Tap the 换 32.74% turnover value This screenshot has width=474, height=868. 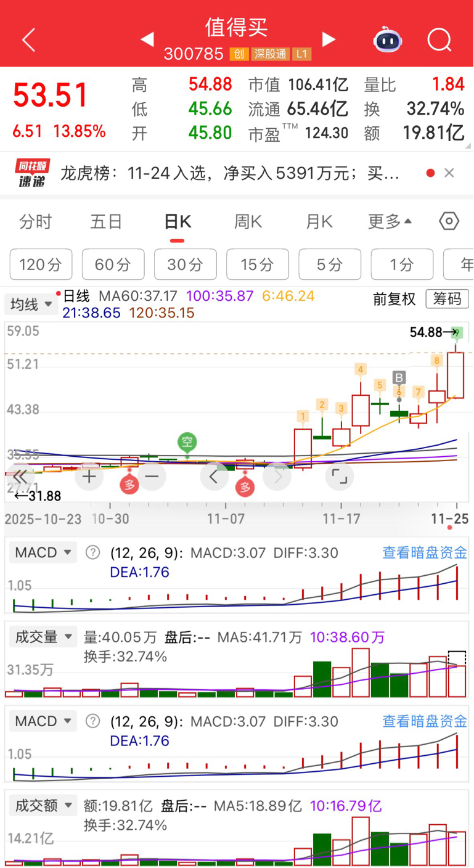point(435,109)
